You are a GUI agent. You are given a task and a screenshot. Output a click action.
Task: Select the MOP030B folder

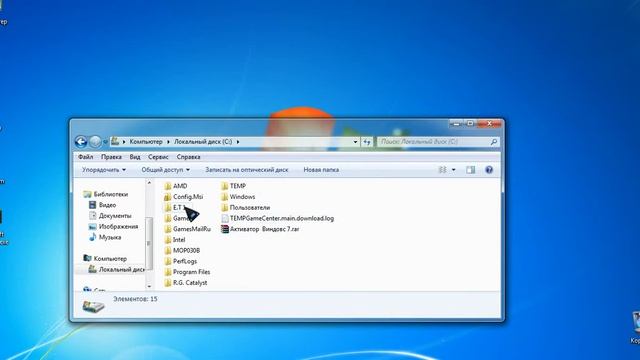coord(182,250)
